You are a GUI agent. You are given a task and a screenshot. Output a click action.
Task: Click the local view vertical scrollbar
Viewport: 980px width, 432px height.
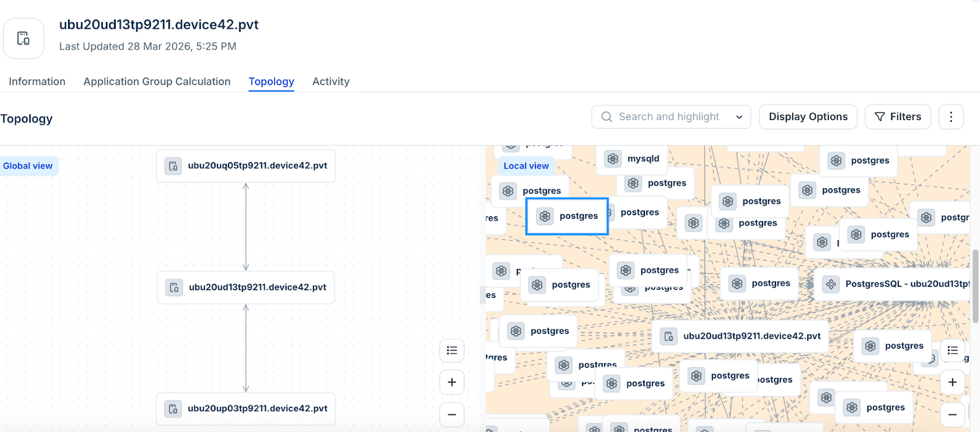[x=975, y=286]
